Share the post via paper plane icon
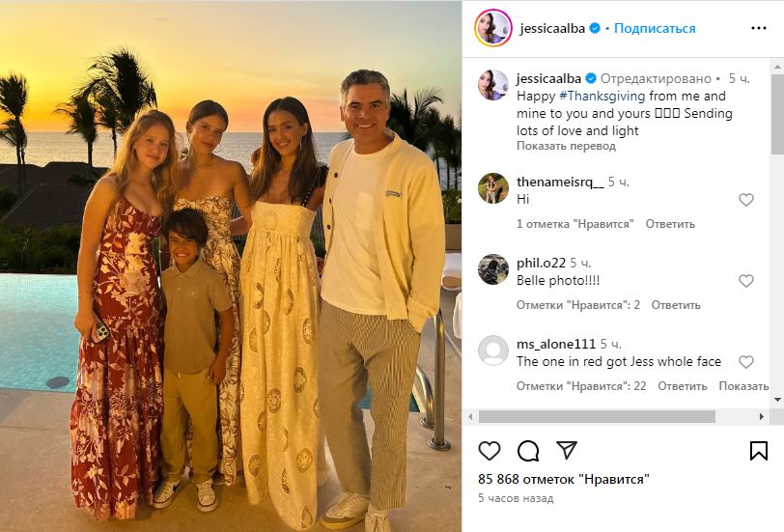 tap(567, 450)
